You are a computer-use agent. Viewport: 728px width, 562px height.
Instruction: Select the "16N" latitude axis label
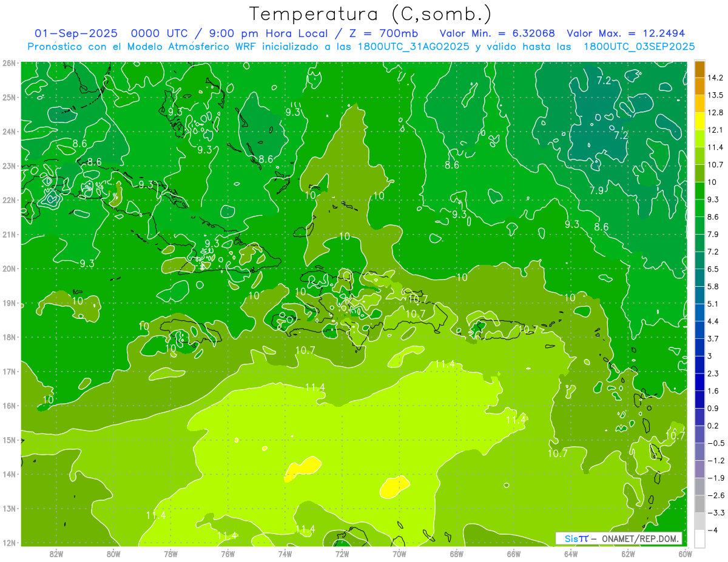[x=8, y=406]
